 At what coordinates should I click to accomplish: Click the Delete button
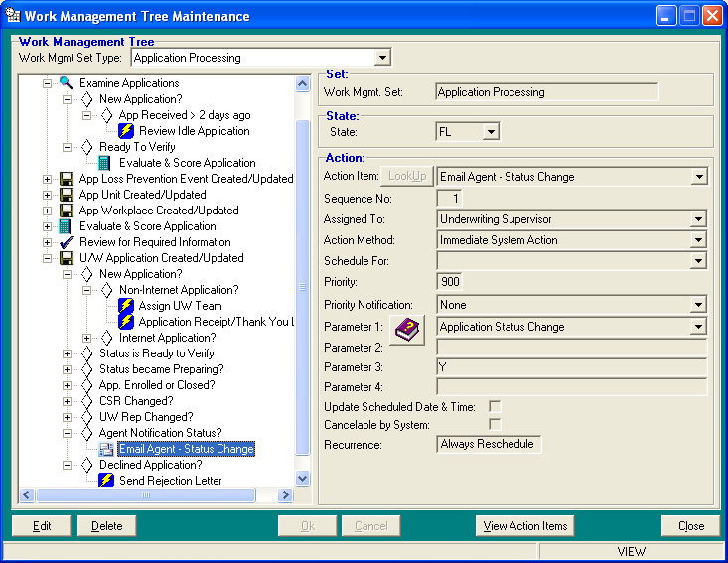coord(107,526)
